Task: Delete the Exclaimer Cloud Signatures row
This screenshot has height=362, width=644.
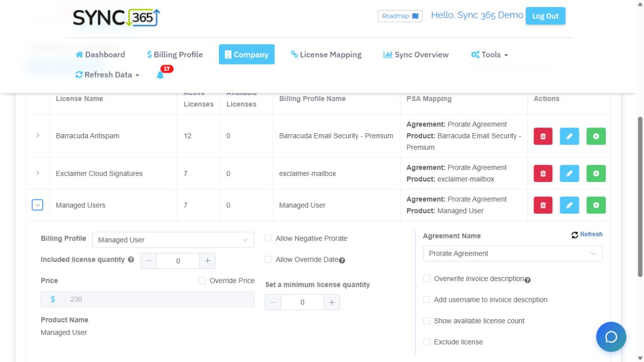Action: [x=543, y=173]
